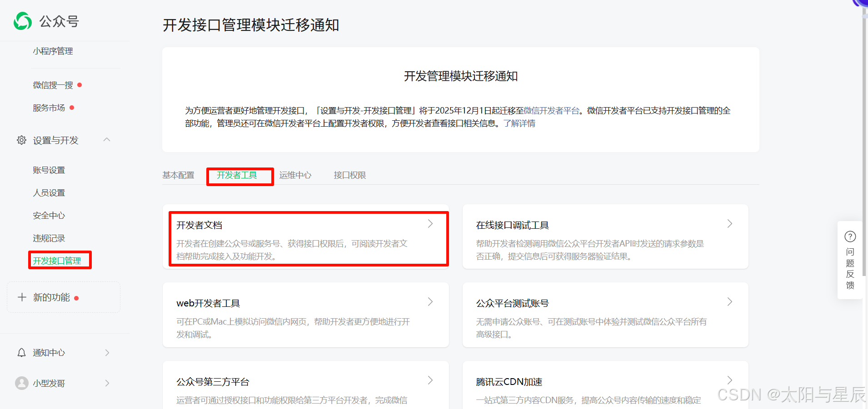868x409 pixels.
Task: Click the 新的功能 button
Action: click(x=64, y=297)
